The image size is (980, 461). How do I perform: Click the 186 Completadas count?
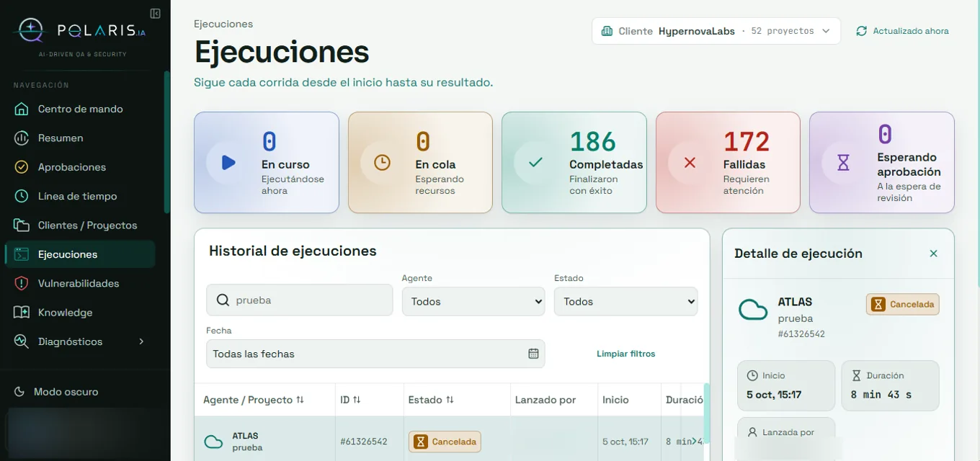[x=593, y=142]
